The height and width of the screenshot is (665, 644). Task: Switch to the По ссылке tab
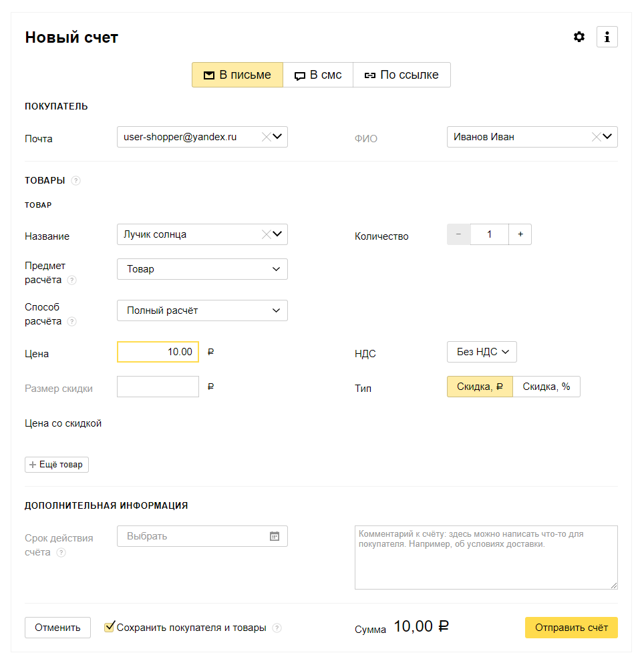pyautogui.click(x=401, y=75)
